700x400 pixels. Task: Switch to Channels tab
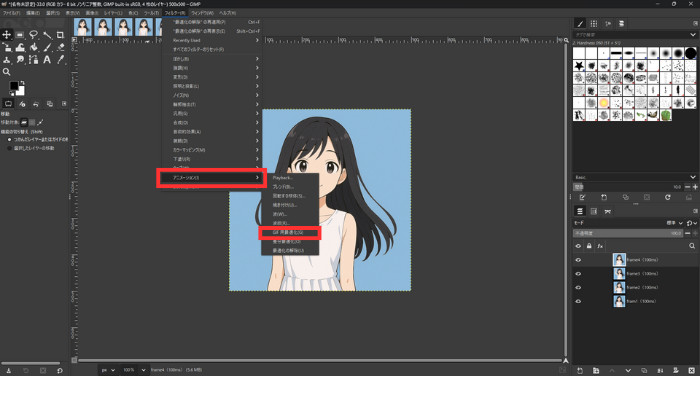coord(594,212)
